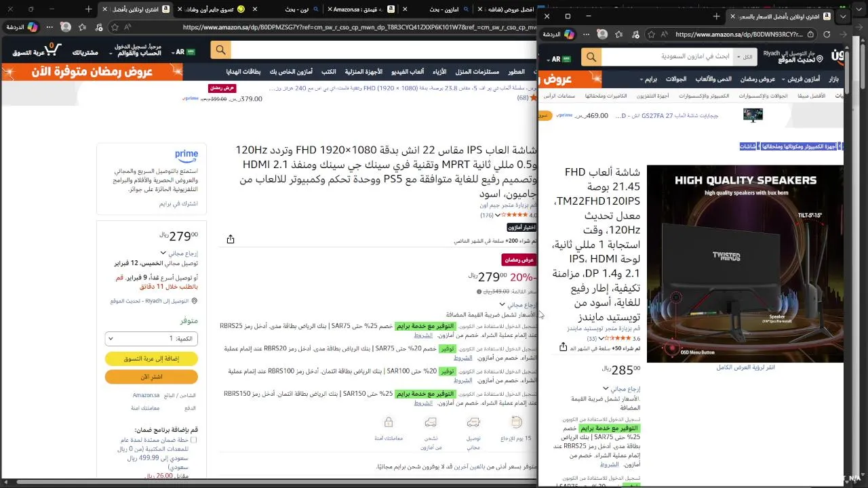Click the Twisted Minds monitor product image
The height and width of the screenshot is (488, 868).
click(x=745, y=264)
